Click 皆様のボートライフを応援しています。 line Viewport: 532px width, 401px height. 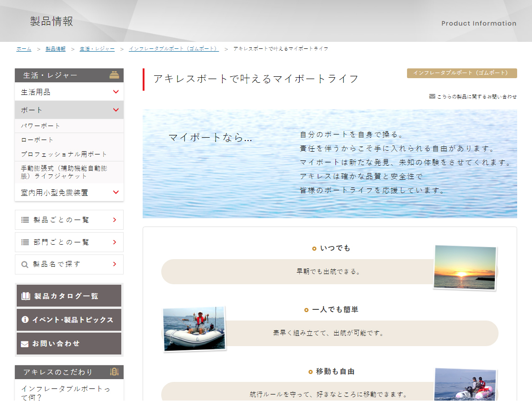point(373,190)
